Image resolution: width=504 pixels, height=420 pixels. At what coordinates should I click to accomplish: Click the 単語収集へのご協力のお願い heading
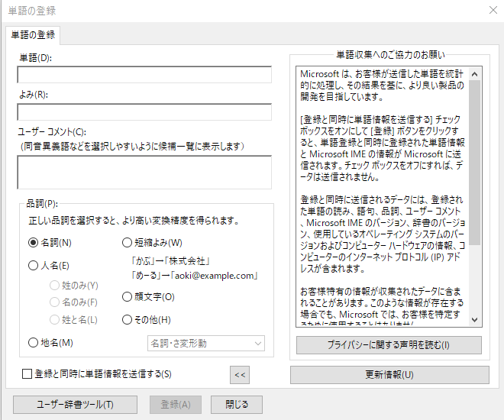[x=390, y=55]
